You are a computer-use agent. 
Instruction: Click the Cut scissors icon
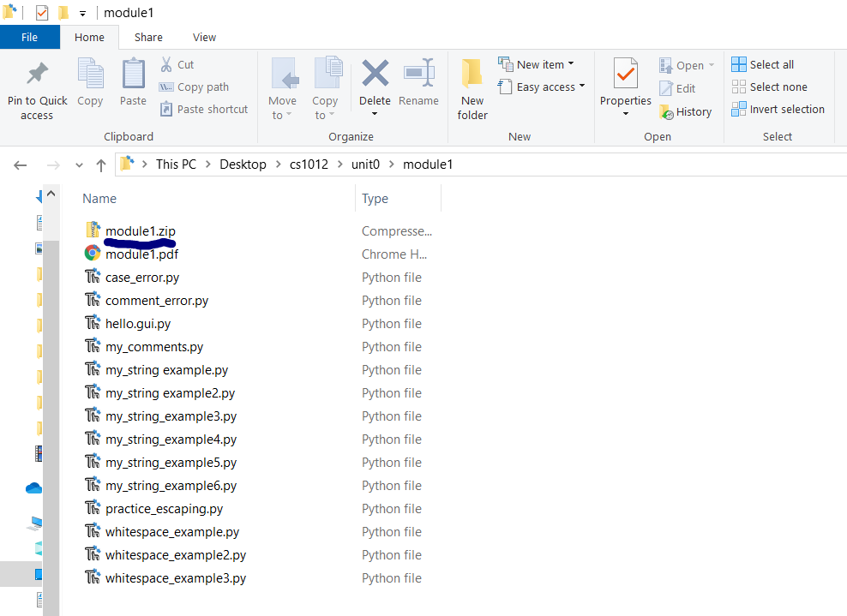tap(166, 65)
